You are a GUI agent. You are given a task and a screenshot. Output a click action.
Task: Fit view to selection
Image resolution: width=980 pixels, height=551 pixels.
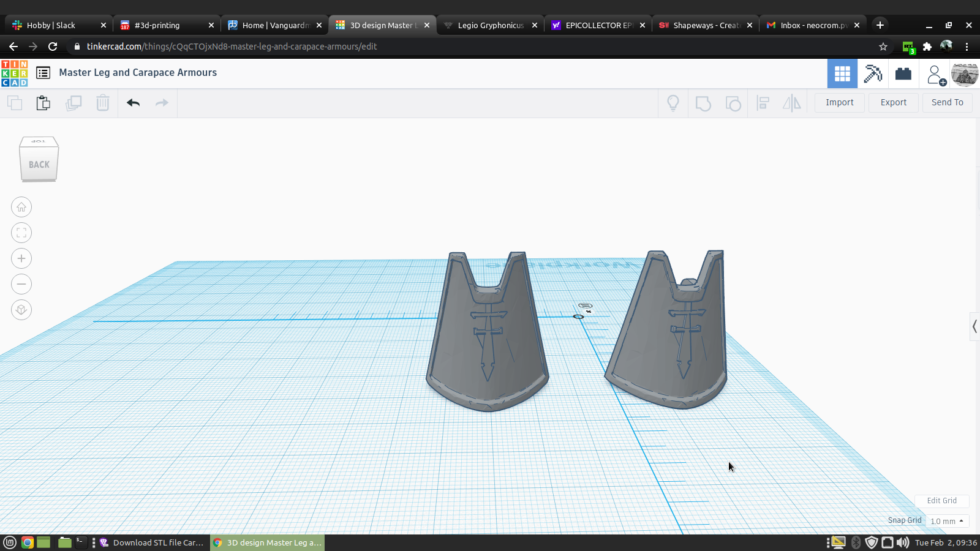(x=21, y=233)
